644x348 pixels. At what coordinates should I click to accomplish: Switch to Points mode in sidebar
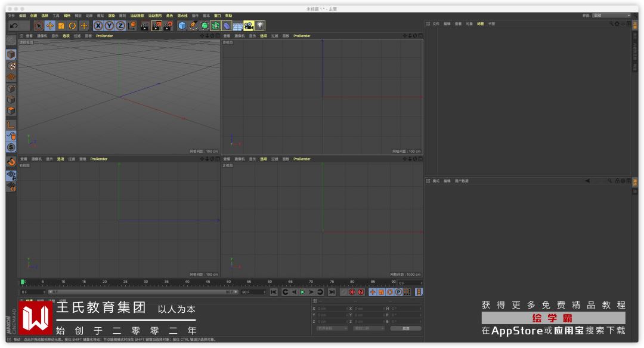pos(11,89)
